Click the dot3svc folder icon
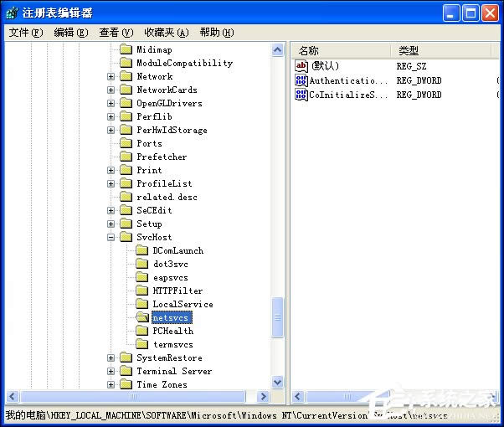Image resolution: width=504 pixels, height=427 pixels. tap(141, 264)
